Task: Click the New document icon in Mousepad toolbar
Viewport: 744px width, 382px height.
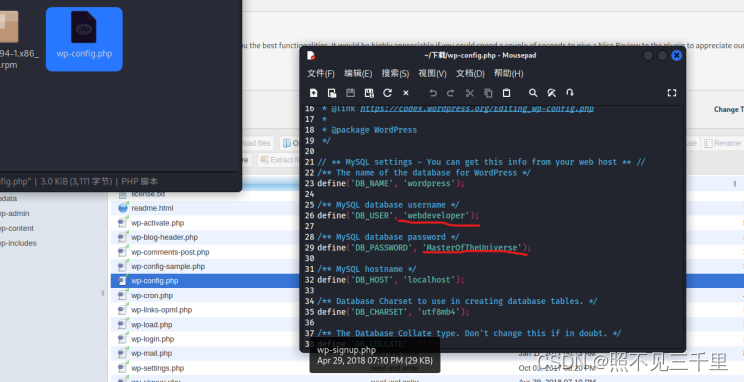Action: point(314,93)
